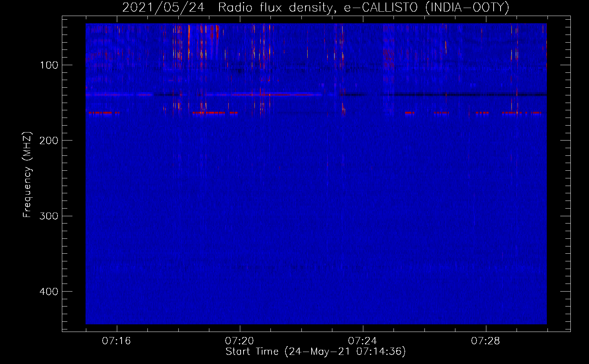Image resolution: width=589 pixels, height=364 pixels.
Task: Click the date "2021/05/24" in the title
Action: coord(163,7)
